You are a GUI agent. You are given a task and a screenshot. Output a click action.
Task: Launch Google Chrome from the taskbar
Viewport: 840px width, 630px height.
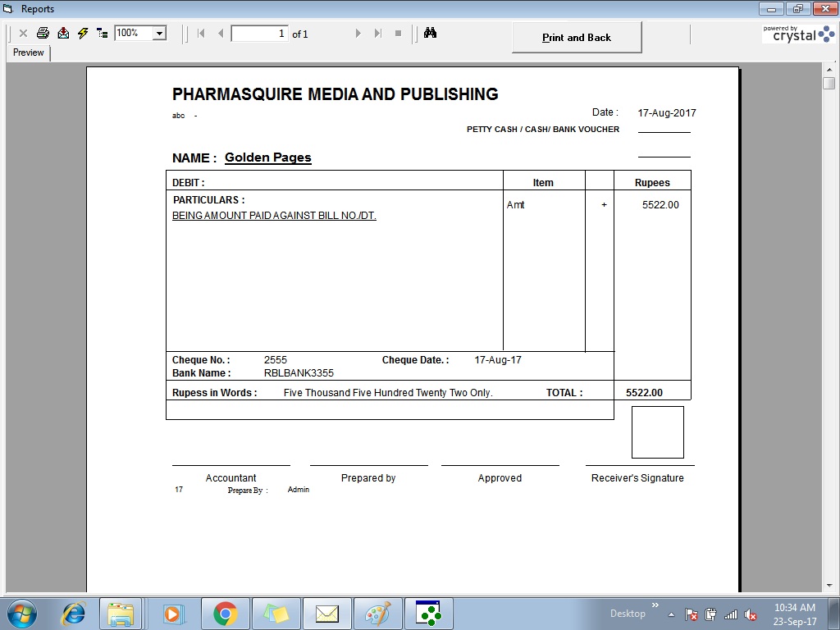click(226, 614)
